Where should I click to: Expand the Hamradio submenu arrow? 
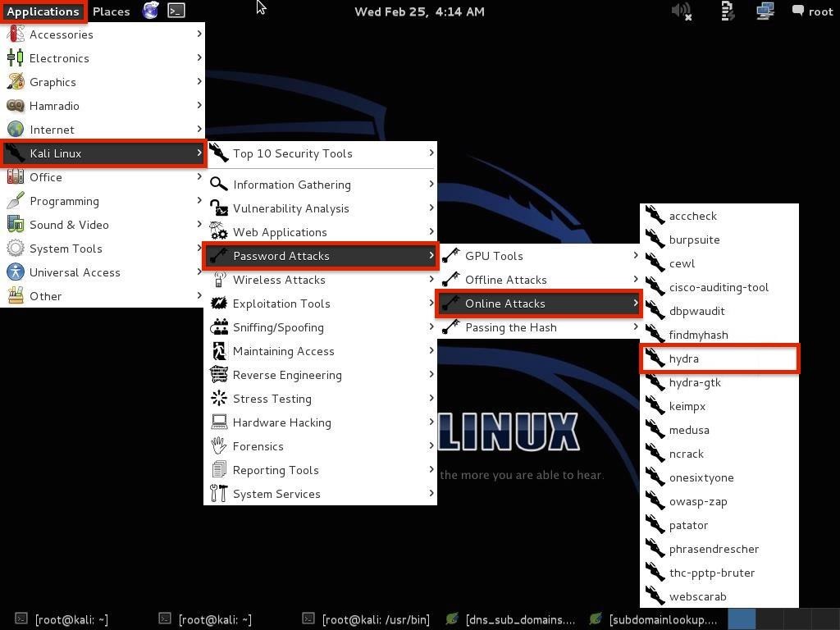click(x=199, y=105)
